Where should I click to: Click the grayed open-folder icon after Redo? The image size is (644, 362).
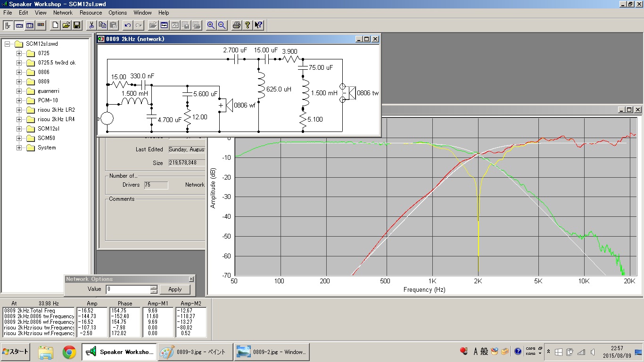point(153,25)
